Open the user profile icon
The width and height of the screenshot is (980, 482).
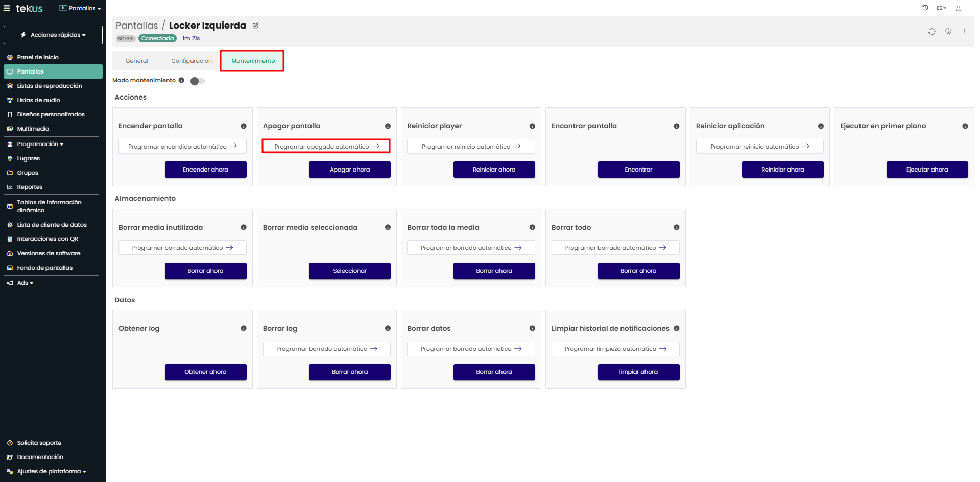coord(958,8)
